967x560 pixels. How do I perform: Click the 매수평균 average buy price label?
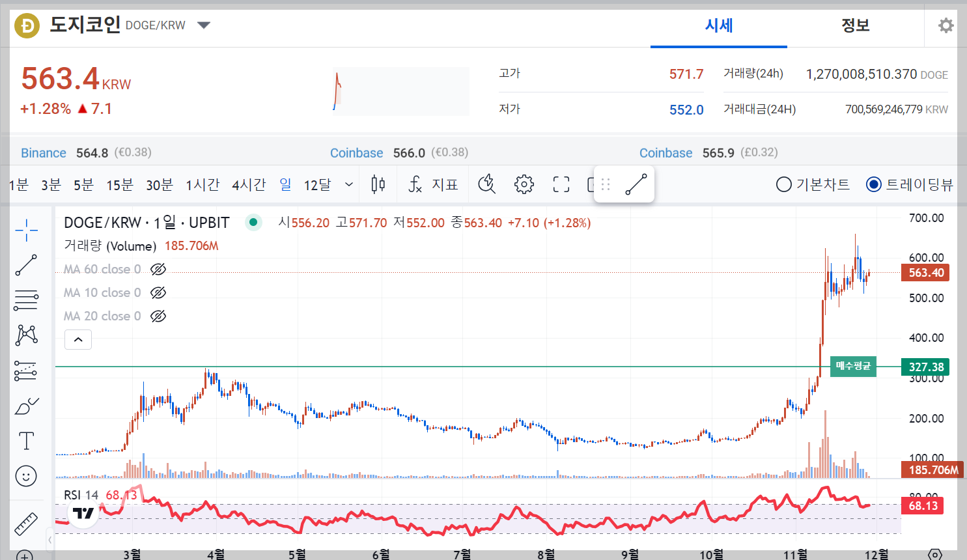tap(853, 367)
